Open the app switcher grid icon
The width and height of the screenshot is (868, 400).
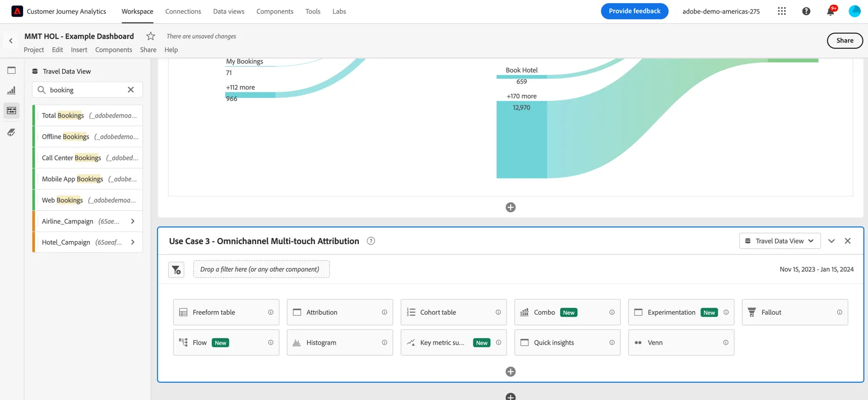click(782, 11)
